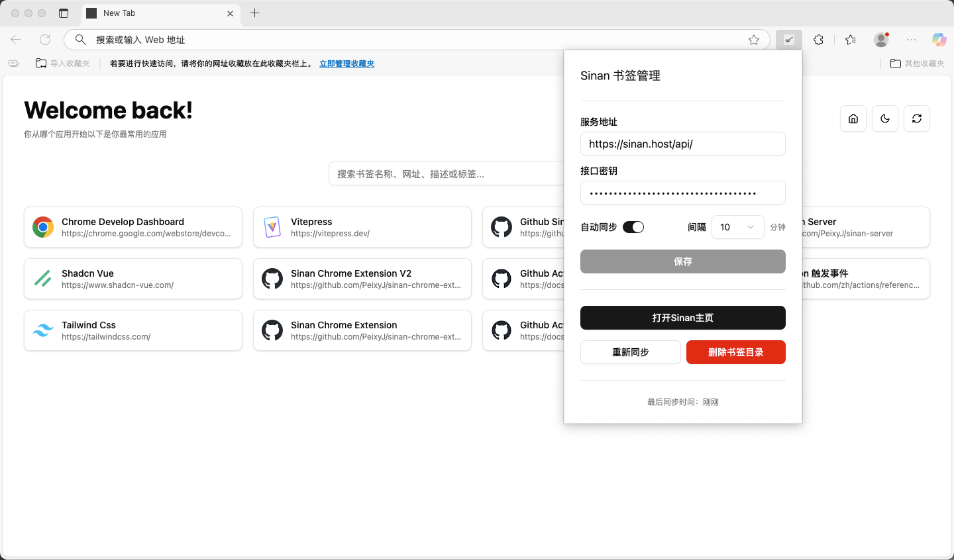Add page to favorites via star icon
Image resolution: width=954 pixels, height=560 pixels.
tap(754, 40)
